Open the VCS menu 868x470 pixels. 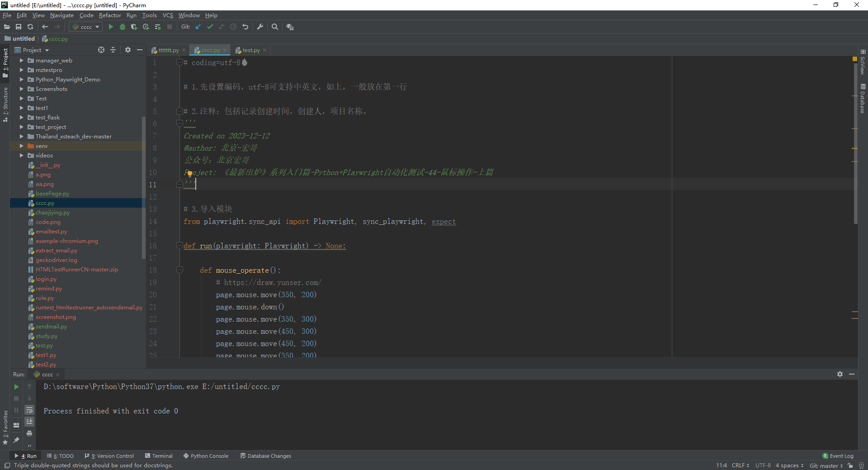pyautogui.click(x=168, y=15)
